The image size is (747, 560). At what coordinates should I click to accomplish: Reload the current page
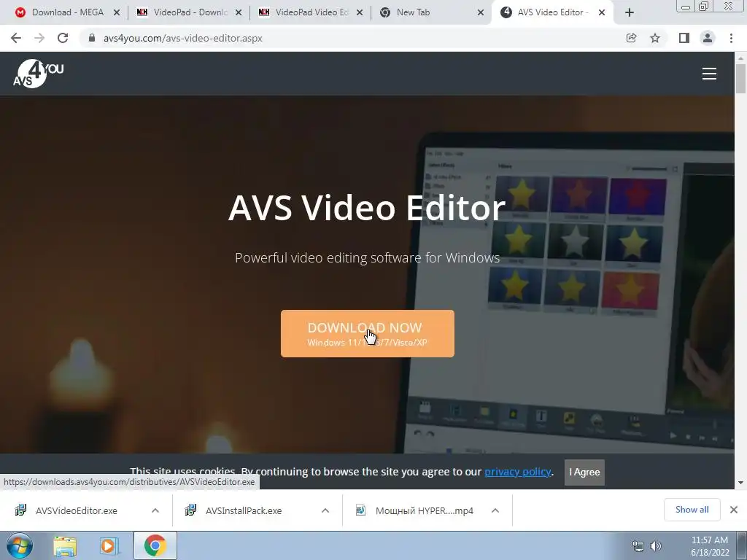pyautogui.click(x=63, y=38)
